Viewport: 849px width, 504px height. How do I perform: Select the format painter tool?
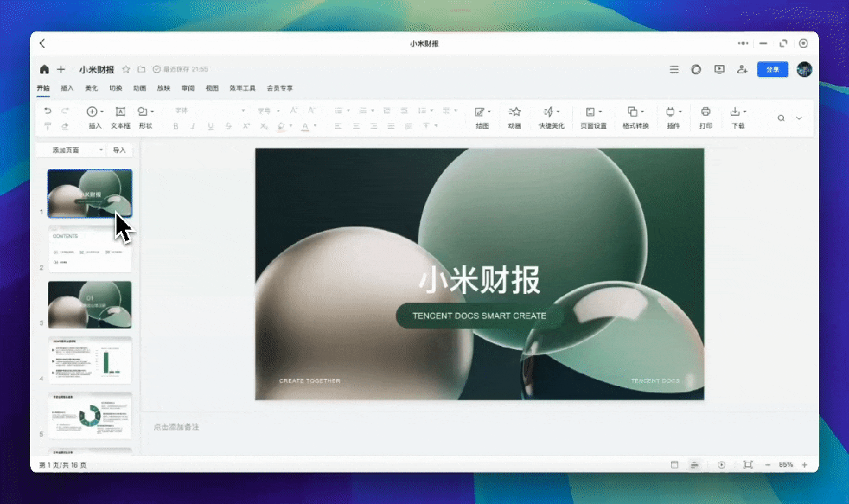point(48,126)
